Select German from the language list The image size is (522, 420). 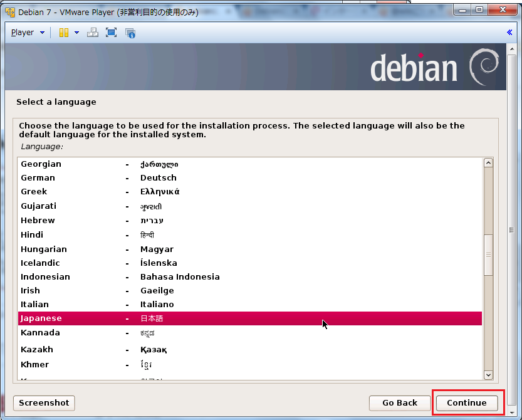tap(38, 177)
